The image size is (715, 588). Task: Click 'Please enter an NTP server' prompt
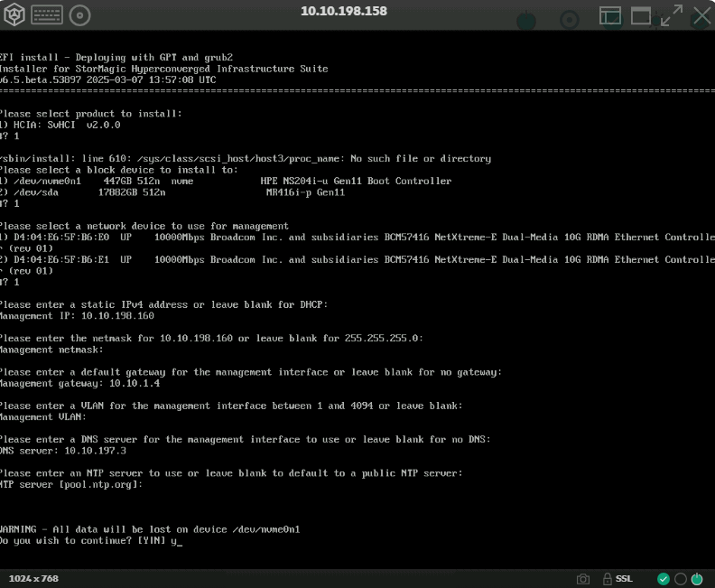coord(231,473)
